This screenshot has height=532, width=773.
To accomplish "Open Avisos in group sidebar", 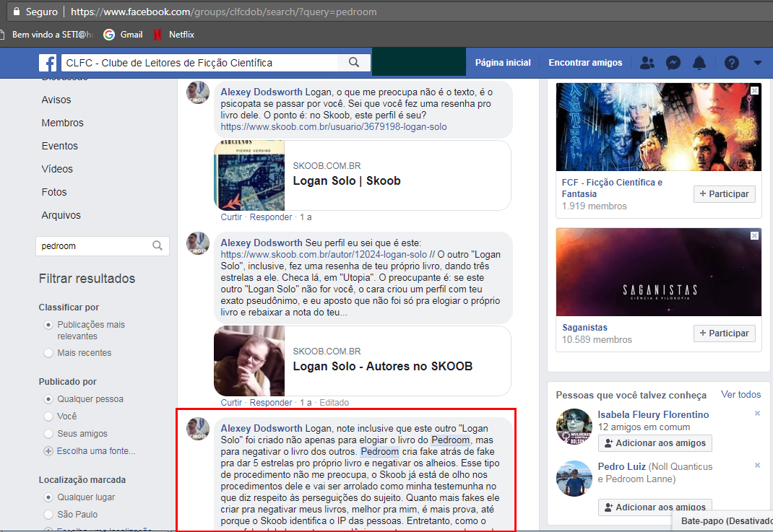I will (56, 100).
